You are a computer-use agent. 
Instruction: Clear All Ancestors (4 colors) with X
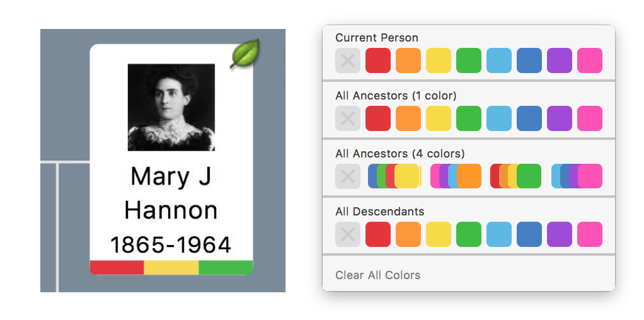348,176
